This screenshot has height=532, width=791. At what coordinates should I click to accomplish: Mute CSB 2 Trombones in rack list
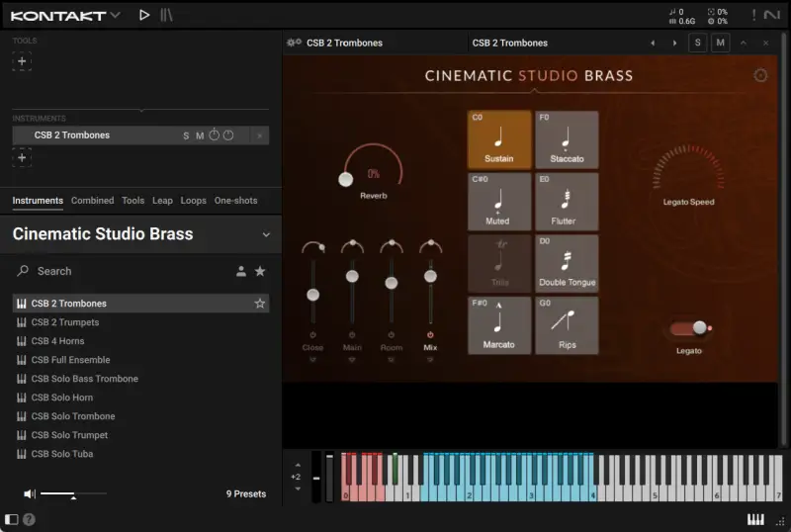pos(200,135)
